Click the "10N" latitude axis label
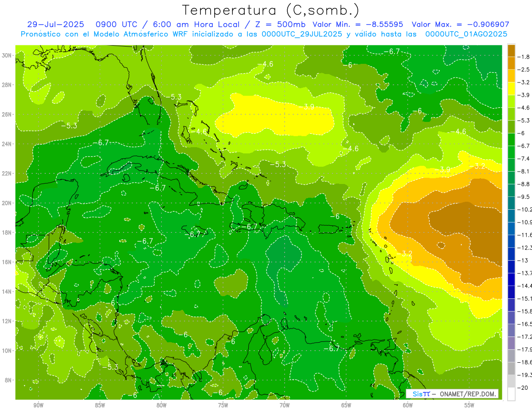The height and width of the screenshot is (411, 532). point(7,351)
